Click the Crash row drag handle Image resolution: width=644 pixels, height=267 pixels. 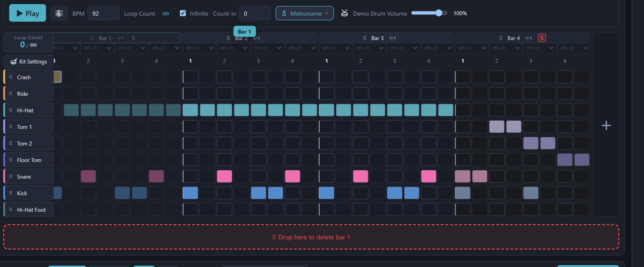[11, 77]
